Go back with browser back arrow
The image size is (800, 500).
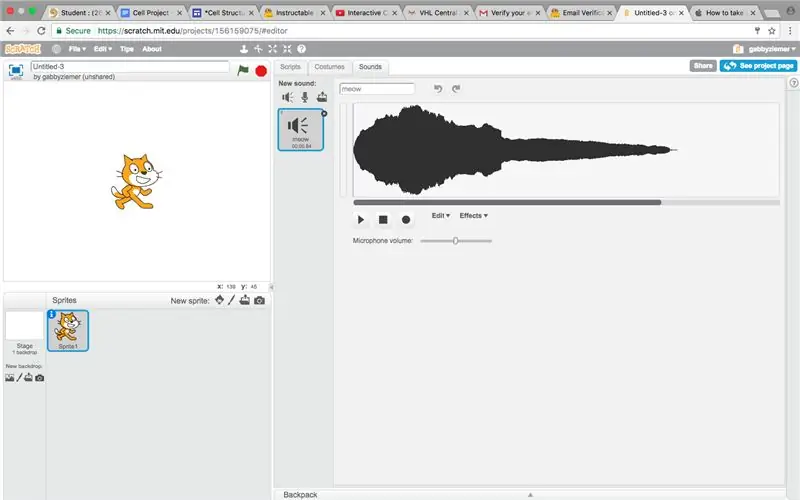(x=10, y=31)
